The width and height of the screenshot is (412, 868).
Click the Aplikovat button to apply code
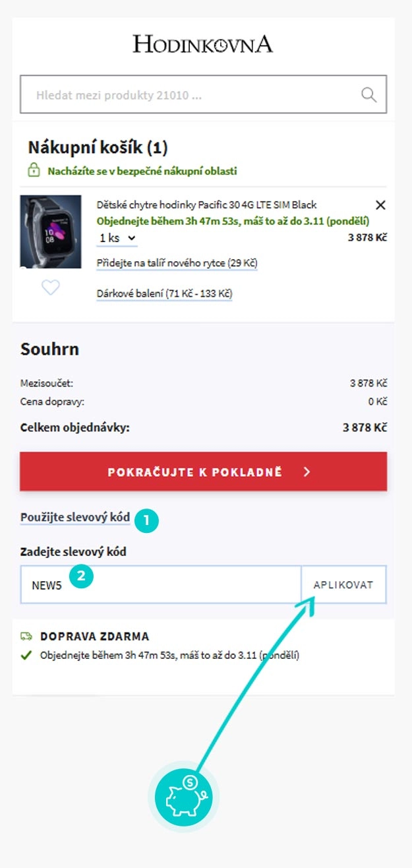pyautogui.click(x=343, y=584)
